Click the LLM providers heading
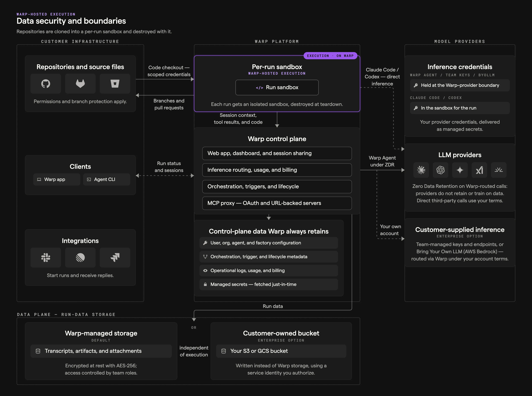This screenshot has width=532, height=396. coord(460,155)
